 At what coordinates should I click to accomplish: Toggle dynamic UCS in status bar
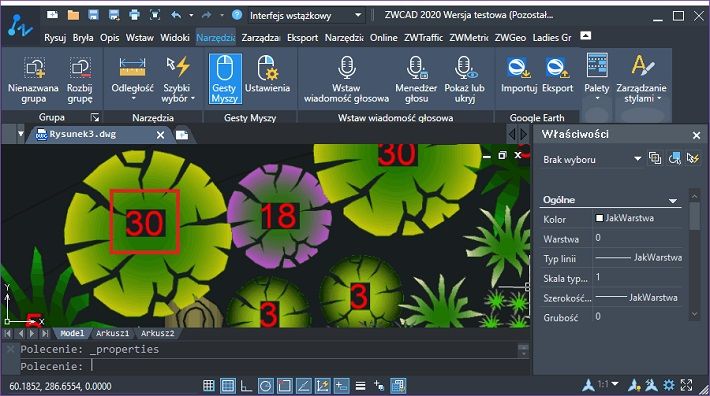pyautogui.click(x=323, y=386)
